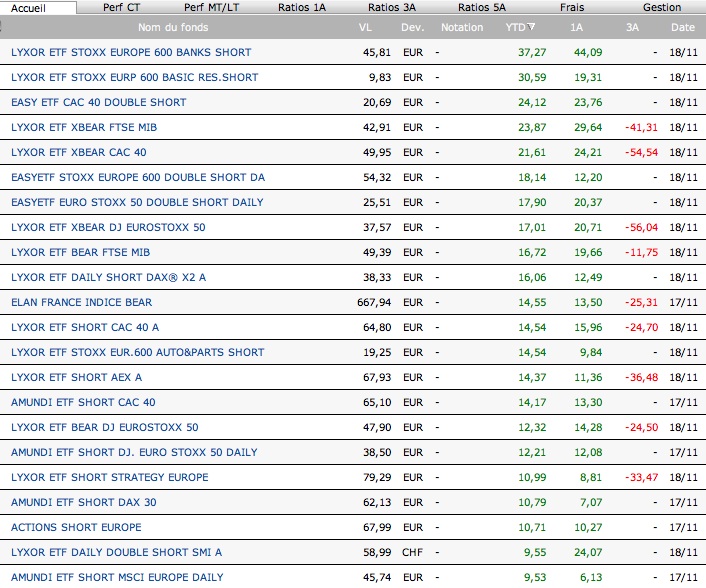This screenshot has width=706, height=588.
Task: Click 3A value -24,50
Action: point(641,427)
